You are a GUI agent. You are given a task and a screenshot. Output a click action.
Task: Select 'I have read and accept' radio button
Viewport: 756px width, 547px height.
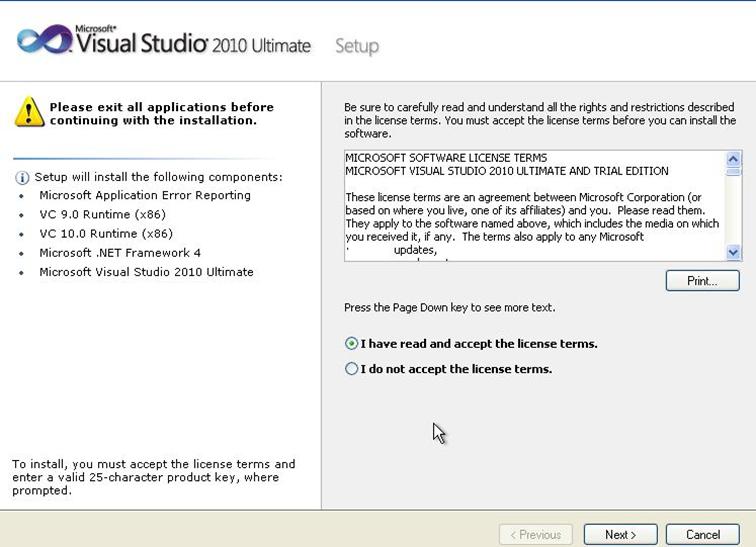point(351,344)
